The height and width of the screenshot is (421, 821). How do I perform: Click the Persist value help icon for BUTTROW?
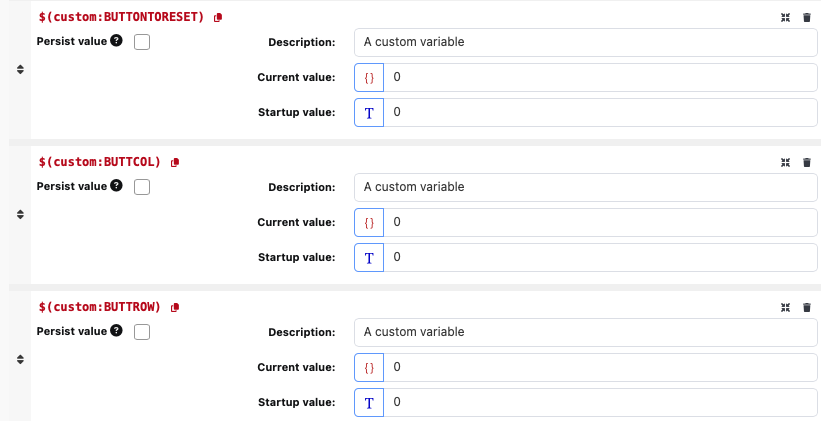click(x=117, y=331)
